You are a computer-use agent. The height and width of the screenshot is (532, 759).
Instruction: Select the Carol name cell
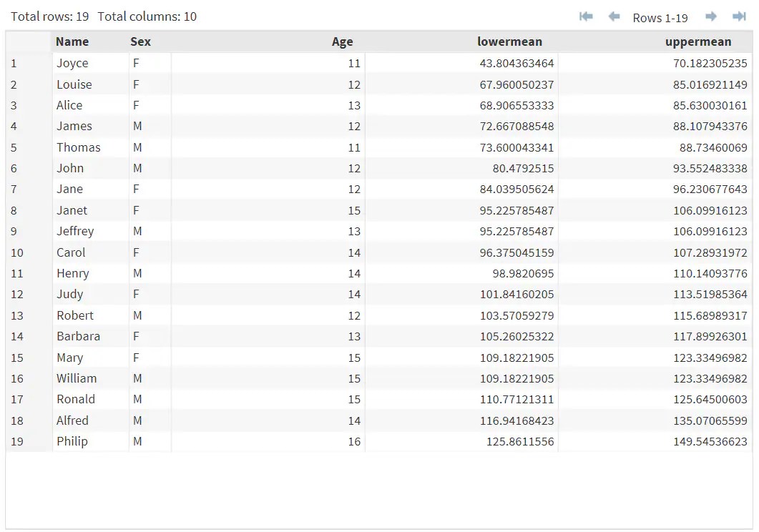[x=91, y=252]
